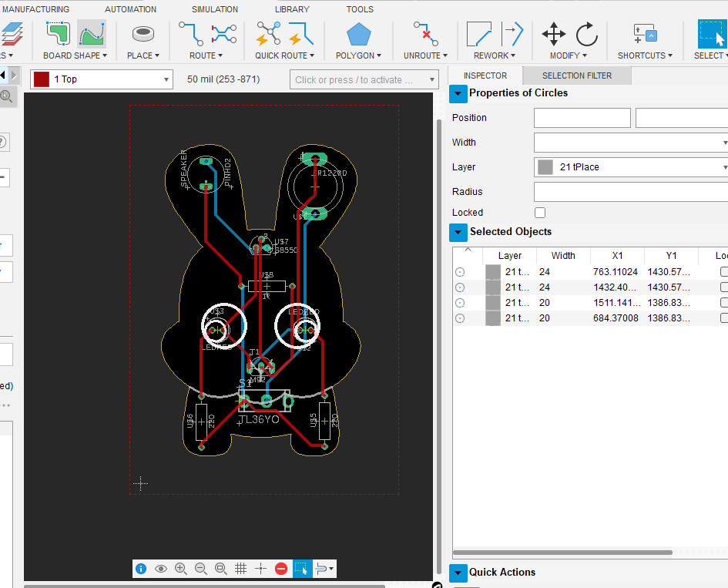Collapse the Selected Objects section
728x588 pixels.
coord(458,232)
